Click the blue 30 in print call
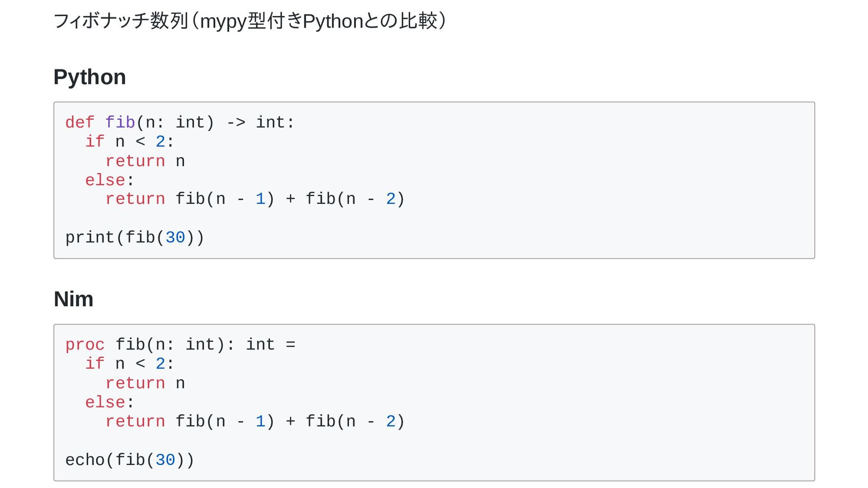 tap(175, 238)
